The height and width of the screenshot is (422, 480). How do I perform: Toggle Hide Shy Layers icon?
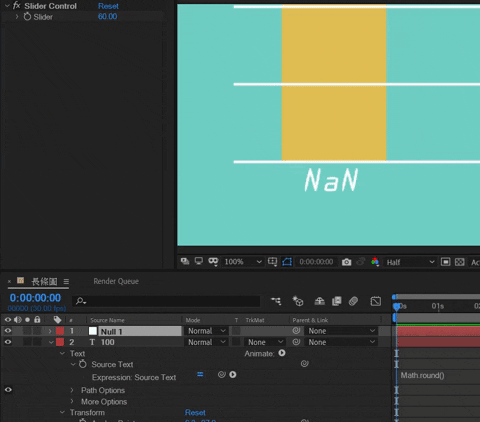tap(319, 301)
